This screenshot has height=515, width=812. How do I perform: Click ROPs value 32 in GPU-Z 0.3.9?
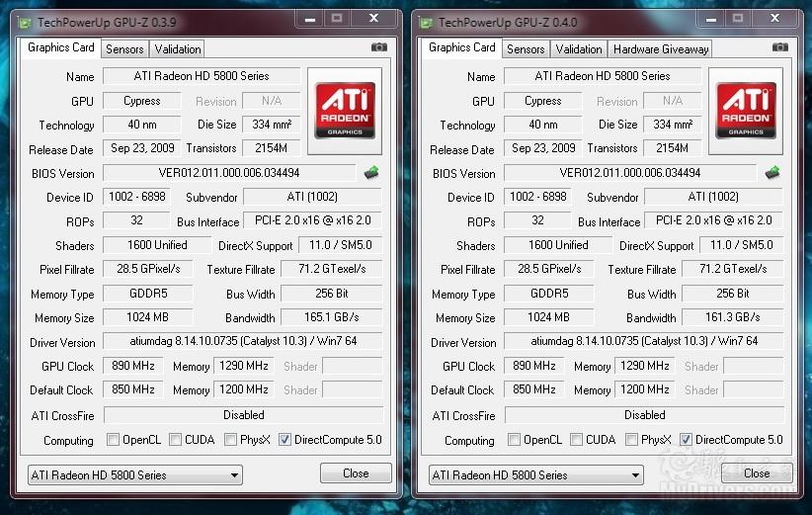pos(136,220)
